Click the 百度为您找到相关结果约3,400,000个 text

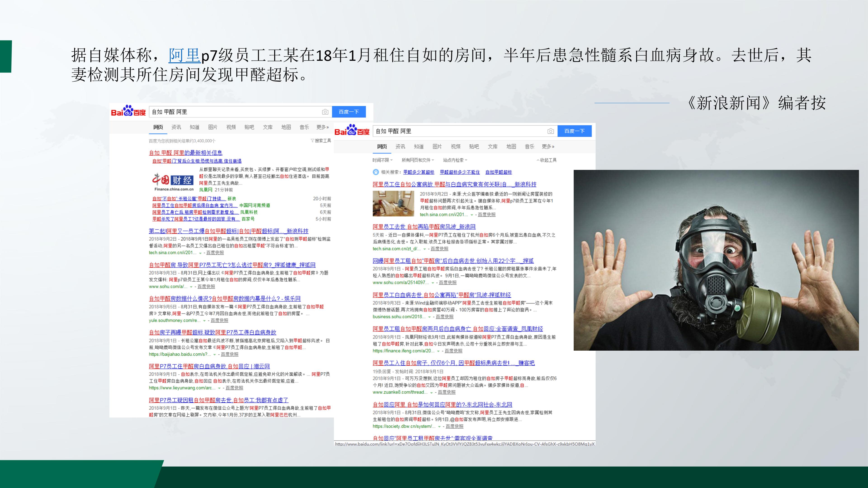click(x=182, y=141)
